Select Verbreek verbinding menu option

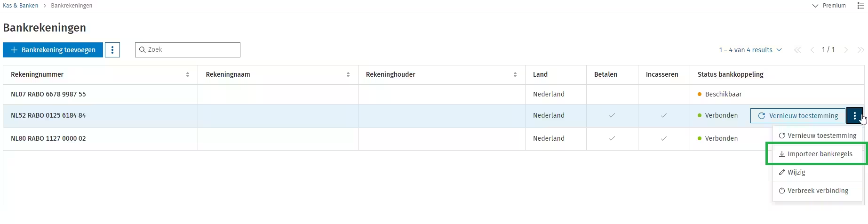click(818, 191)
